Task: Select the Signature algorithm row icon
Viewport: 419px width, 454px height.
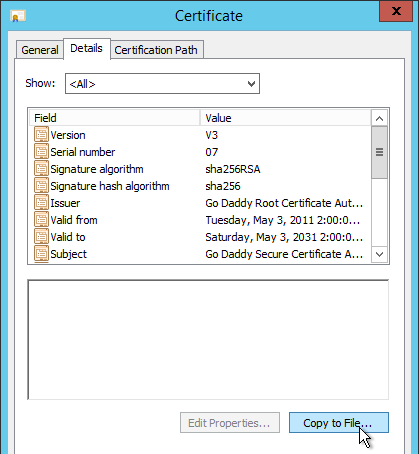Action: pyautogui.click(x=41, y=169)
